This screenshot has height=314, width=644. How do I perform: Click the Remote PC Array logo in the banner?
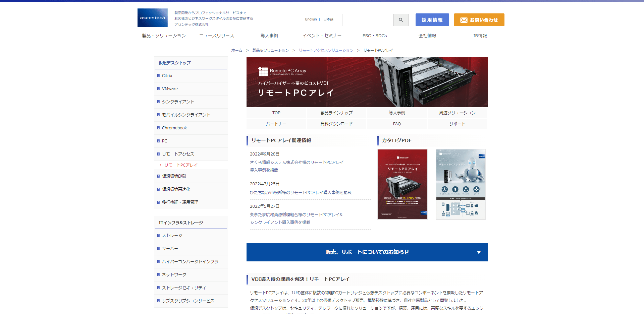click(282, 71)
